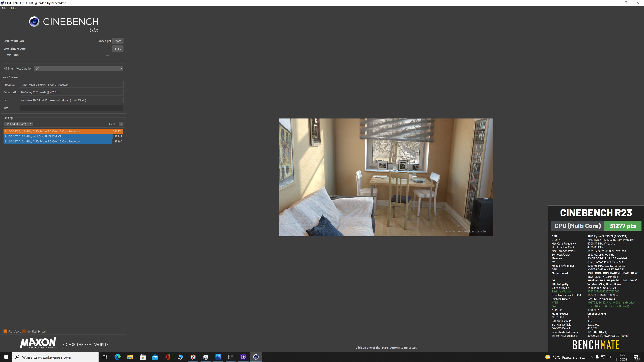Select ranking entry 1 Ryzen 5950X 4.7 GHz
This screenshot has width=644, height=362.
pyautogui.click(x=63, y=131)
